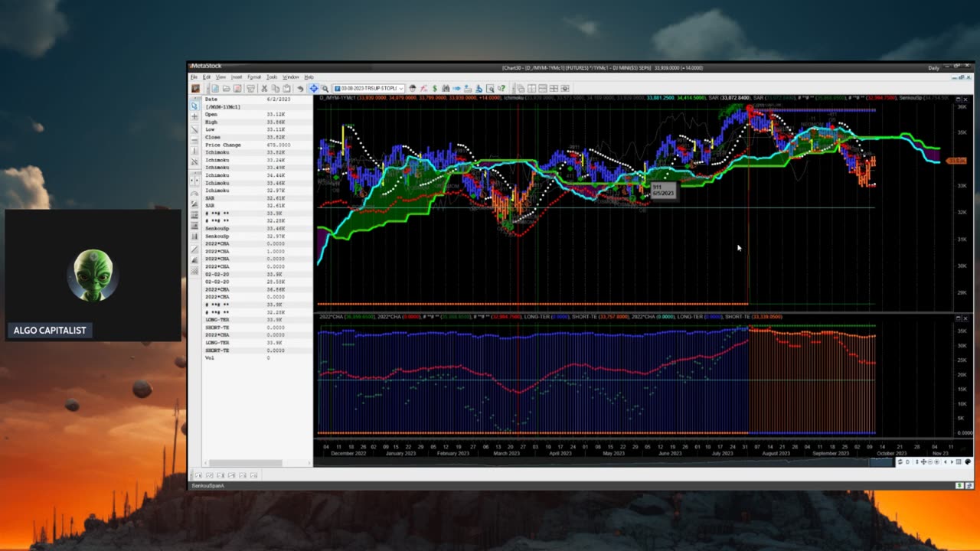Click the October 2023 axis label
Viewport: 980px width, 551px height.
[891, 453]
